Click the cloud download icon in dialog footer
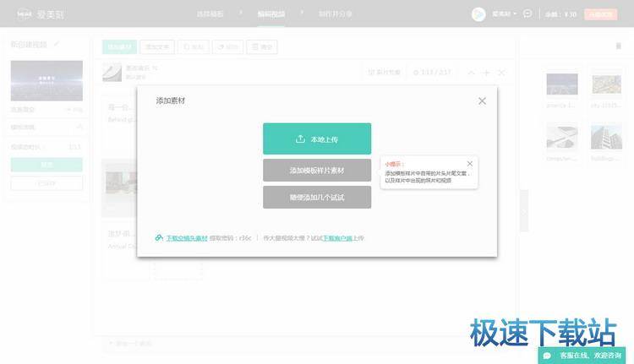This screenshot has width=634, height=364. point(159,237)
